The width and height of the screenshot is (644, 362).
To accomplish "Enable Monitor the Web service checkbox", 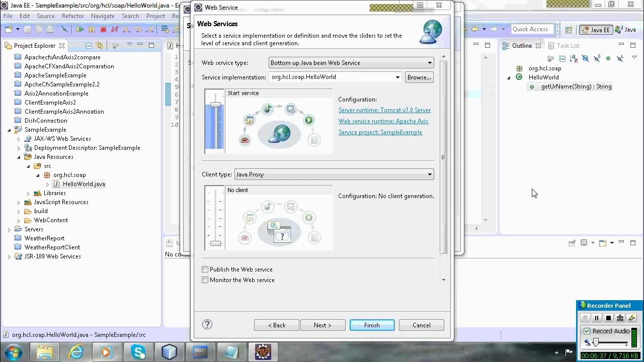I will tap(205, 280).
